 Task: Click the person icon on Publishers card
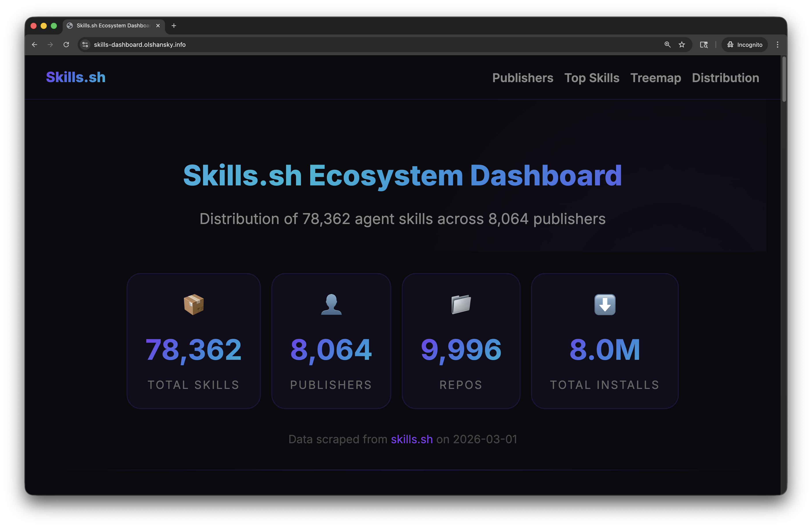tap(331, 305)
